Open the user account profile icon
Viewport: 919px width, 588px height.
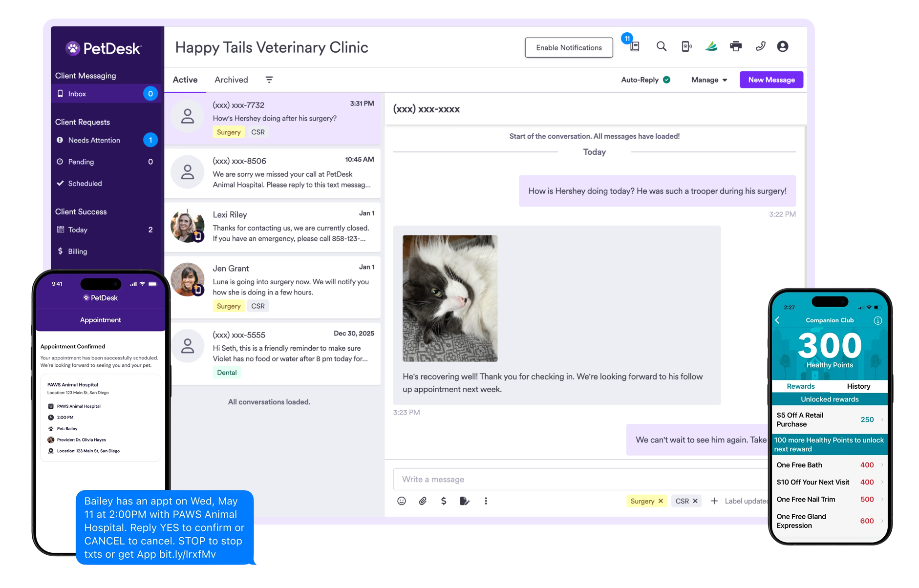783,46
